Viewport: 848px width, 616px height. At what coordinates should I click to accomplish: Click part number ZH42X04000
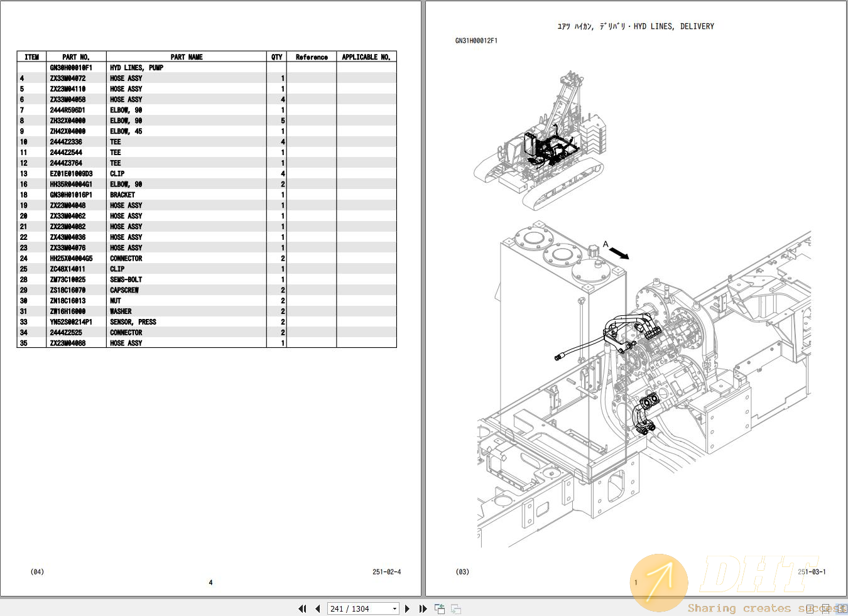(x=68, y=131)
